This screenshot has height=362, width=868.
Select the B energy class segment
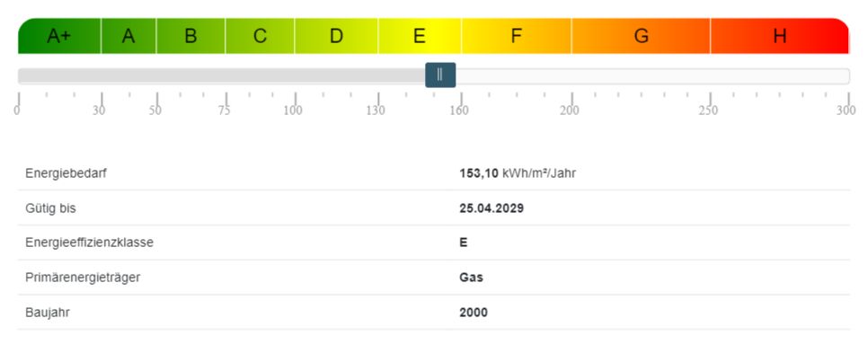pos(190,36)
